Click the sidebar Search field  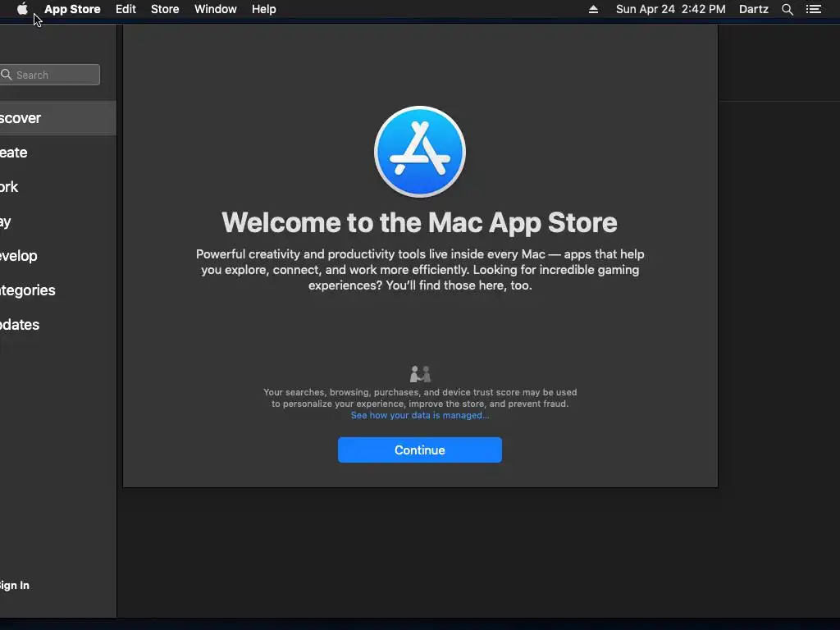(50, 75)
